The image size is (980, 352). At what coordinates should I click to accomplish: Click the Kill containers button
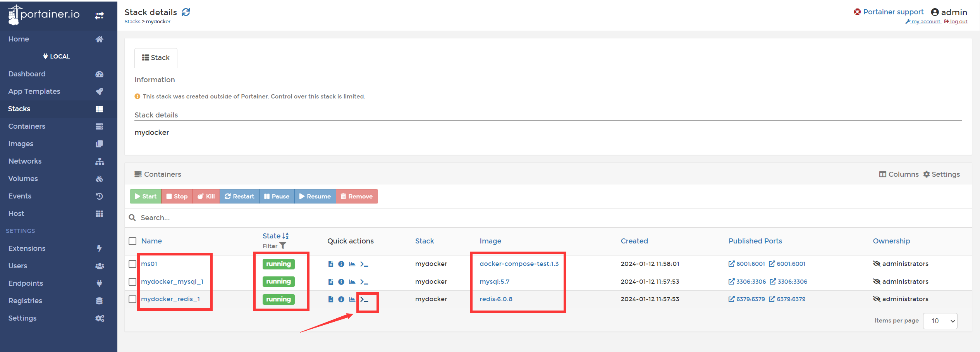[206, 197]
